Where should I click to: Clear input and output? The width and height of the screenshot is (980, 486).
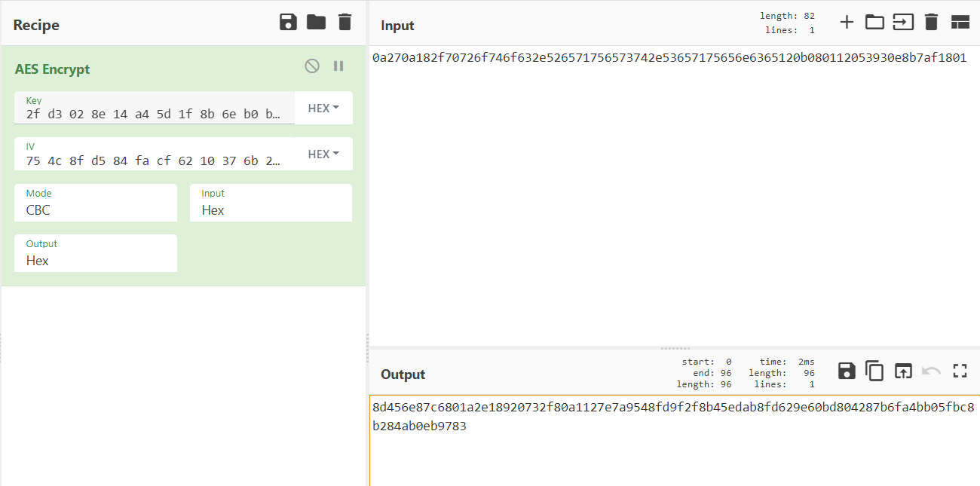click(931, 23)
